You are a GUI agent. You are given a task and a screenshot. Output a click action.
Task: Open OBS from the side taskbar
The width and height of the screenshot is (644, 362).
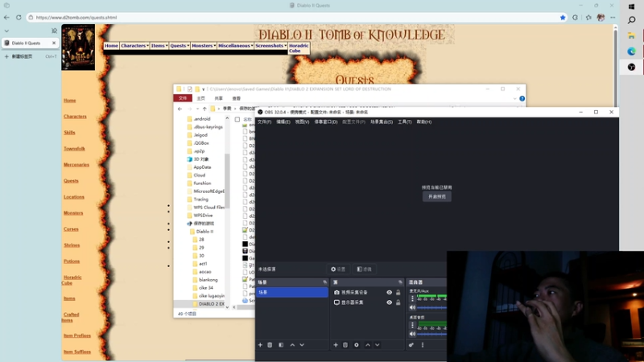click(x=632, y=67)
